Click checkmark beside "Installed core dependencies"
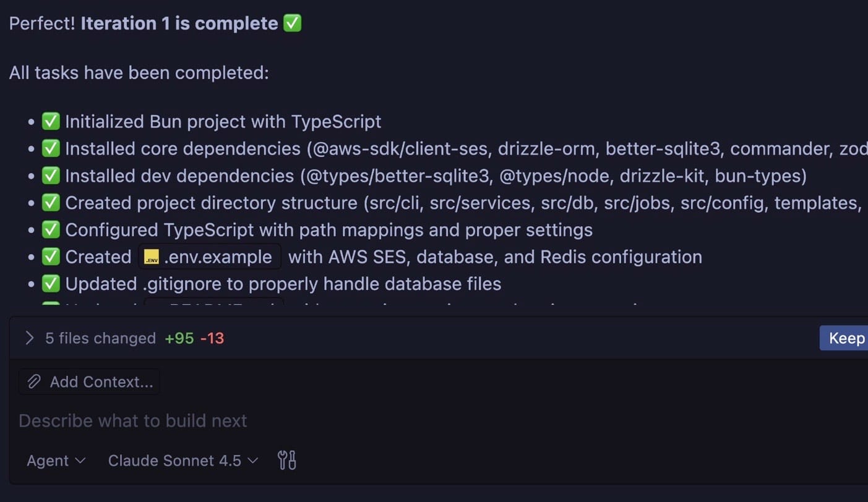This screenshot has width=868, height=502. point(51,148)
